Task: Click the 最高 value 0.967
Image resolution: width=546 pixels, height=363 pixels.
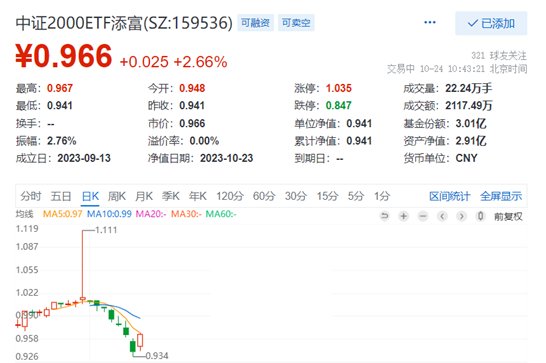Action: tap(60, 88)
